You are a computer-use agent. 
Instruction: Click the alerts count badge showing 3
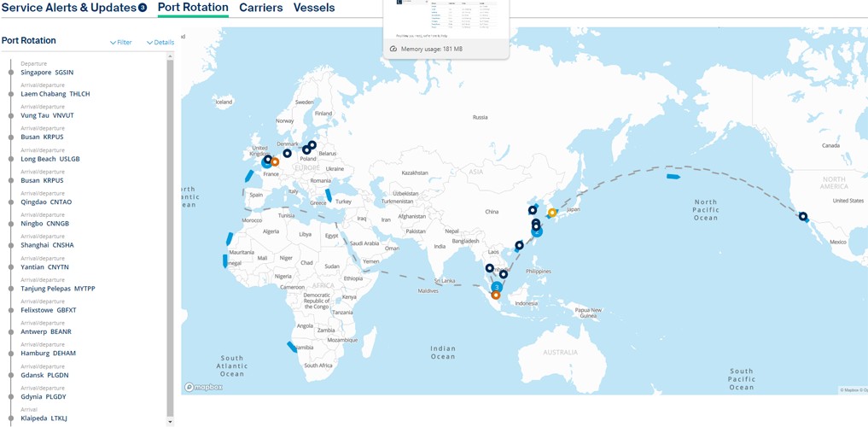click(143, 8)
